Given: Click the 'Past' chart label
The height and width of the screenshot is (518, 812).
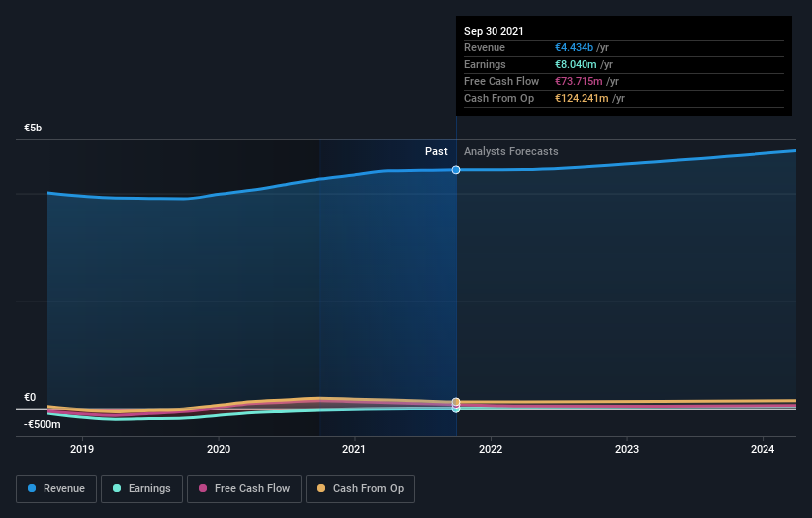Looking at the screenshot, I should [436, 151].
